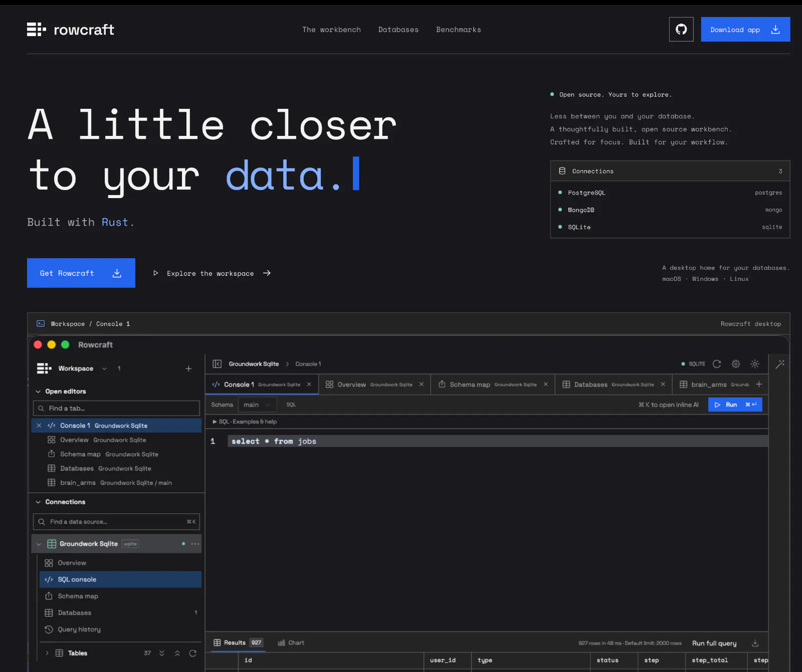Collapse the Connections section
802x672 pixels.
[x=38, y=501]
